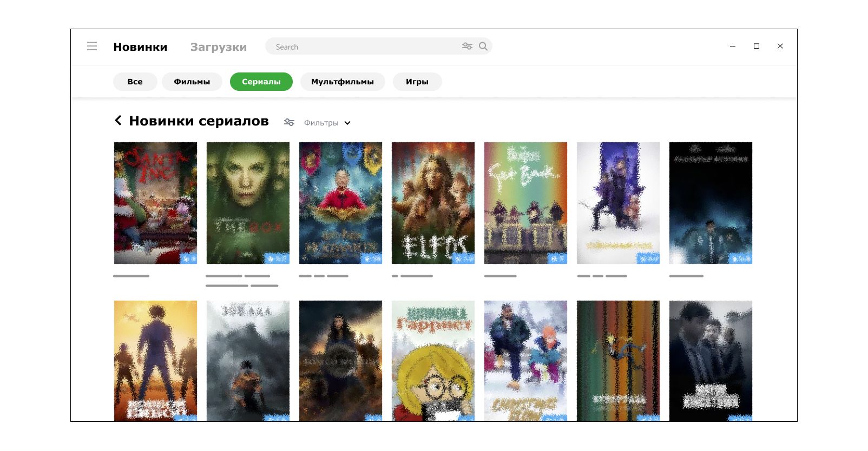Image resolution: width=868 pixels, height=451 pixels.
Task: Open search filter options icon
Action: point(467,47)
